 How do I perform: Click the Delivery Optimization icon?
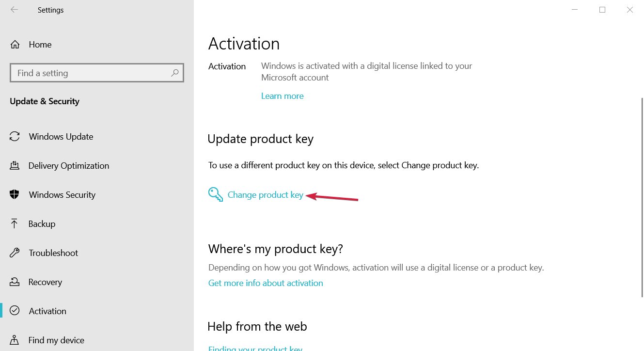15,165
